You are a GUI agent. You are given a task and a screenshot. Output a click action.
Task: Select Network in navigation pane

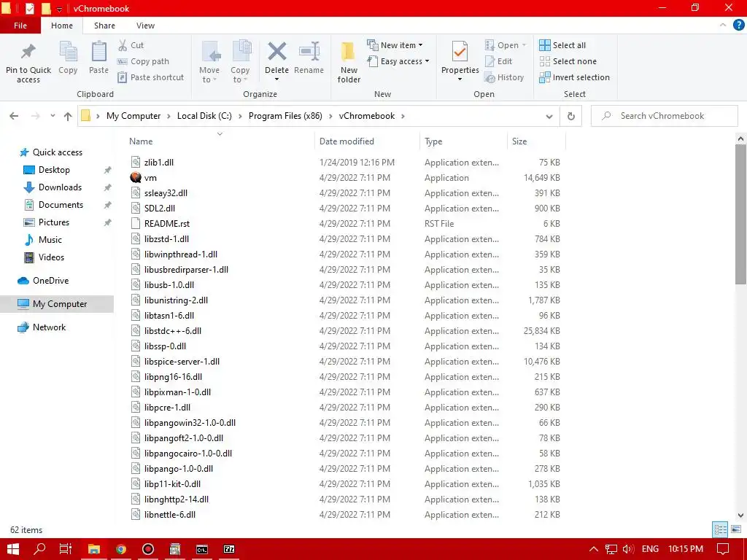(x=49, y=327)
